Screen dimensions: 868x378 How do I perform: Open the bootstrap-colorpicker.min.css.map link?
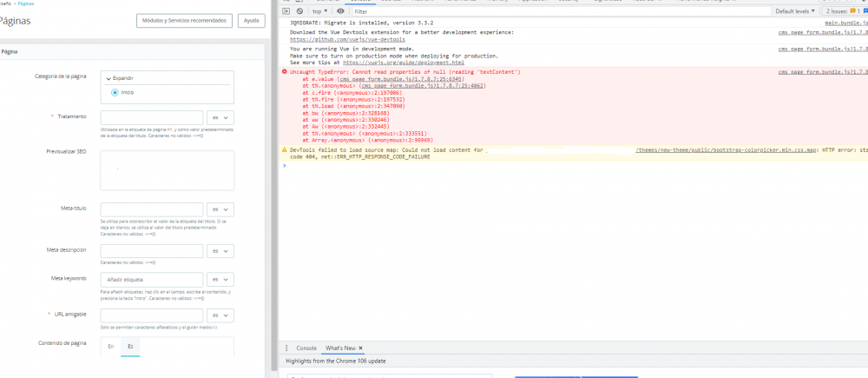[x=726, y=150]
